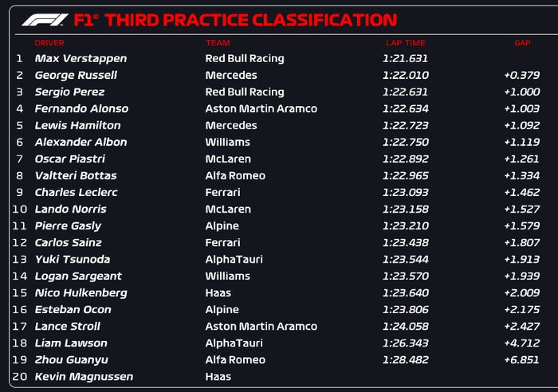Screen dimensions: 558x392
Task: Click the Williams team beside Alexander Albon
Action: (227, 142)
